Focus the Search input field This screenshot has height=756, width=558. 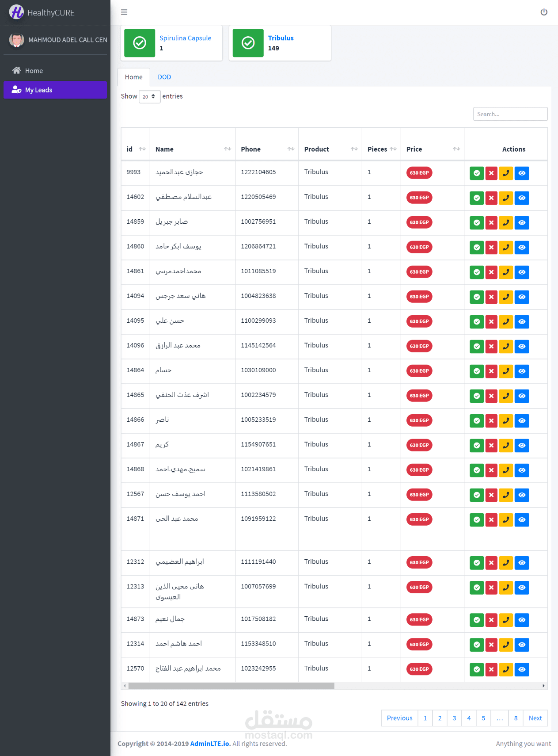point(510,114)
